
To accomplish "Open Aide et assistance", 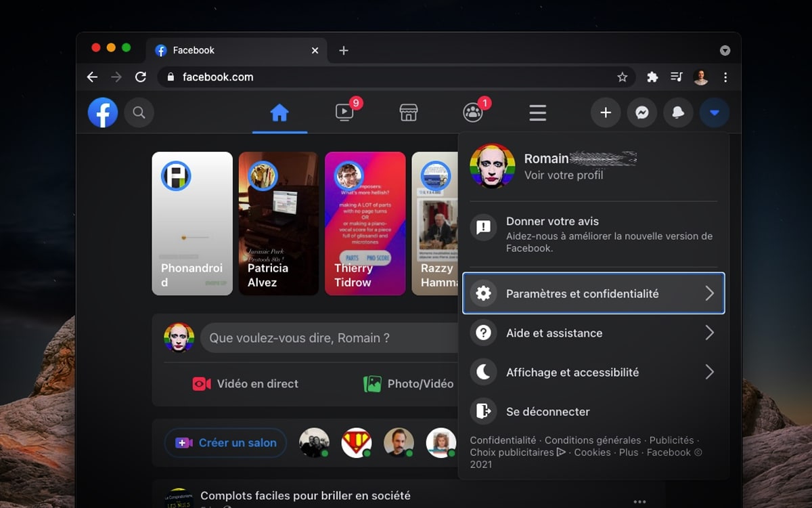I will point(594,333).
